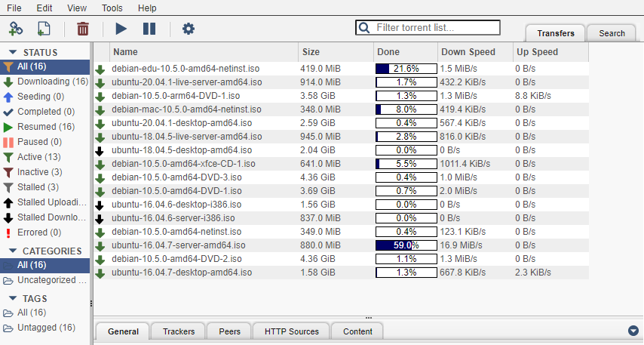The image size is (644, 345).
Task: Click the Stalled filter grey funnel icon
Action: (x=8, y=187)
